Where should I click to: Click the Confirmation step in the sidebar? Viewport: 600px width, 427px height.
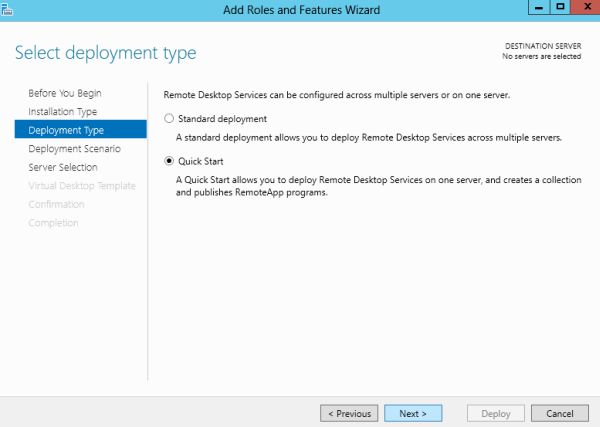[57, 204]
